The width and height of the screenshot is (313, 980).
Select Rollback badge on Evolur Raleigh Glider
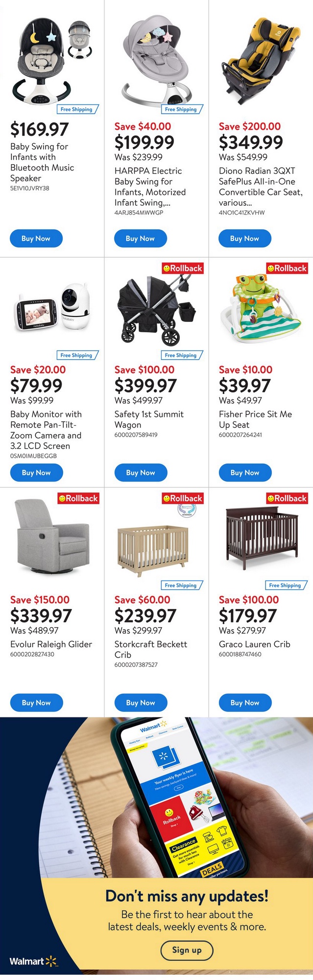pyautogui.click(x=78, y=498)
